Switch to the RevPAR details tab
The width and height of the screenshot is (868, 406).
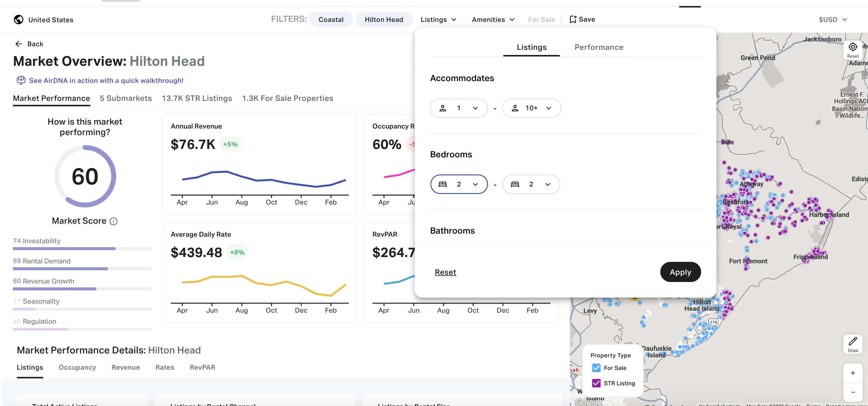pos(202,367)
